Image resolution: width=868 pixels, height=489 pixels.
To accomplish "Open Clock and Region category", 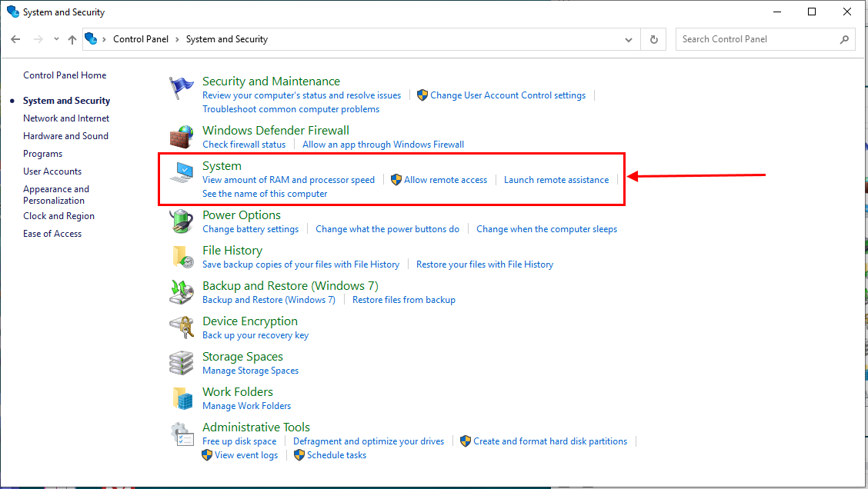I will point(58,216).
